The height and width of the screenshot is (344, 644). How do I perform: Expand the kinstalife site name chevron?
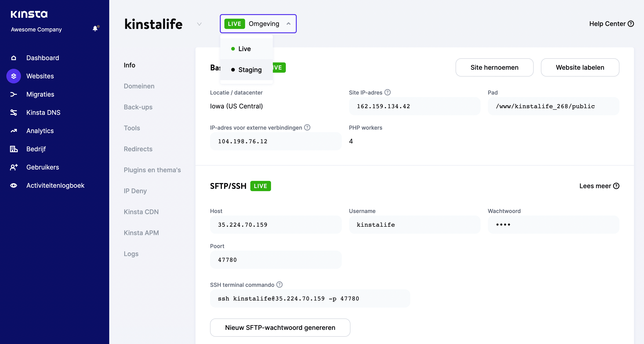tap(199, 24)
